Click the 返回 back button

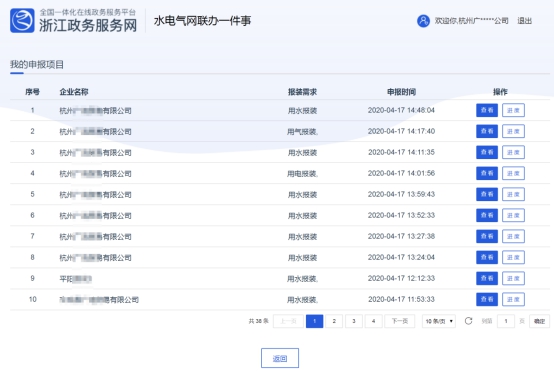coord(280,358)
